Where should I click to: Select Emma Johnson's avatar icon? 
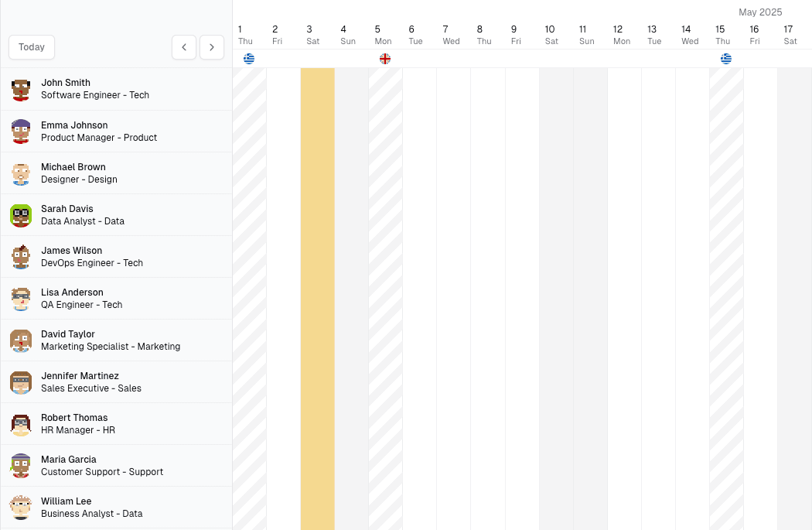pyautogui.click(x=21, y=131)
